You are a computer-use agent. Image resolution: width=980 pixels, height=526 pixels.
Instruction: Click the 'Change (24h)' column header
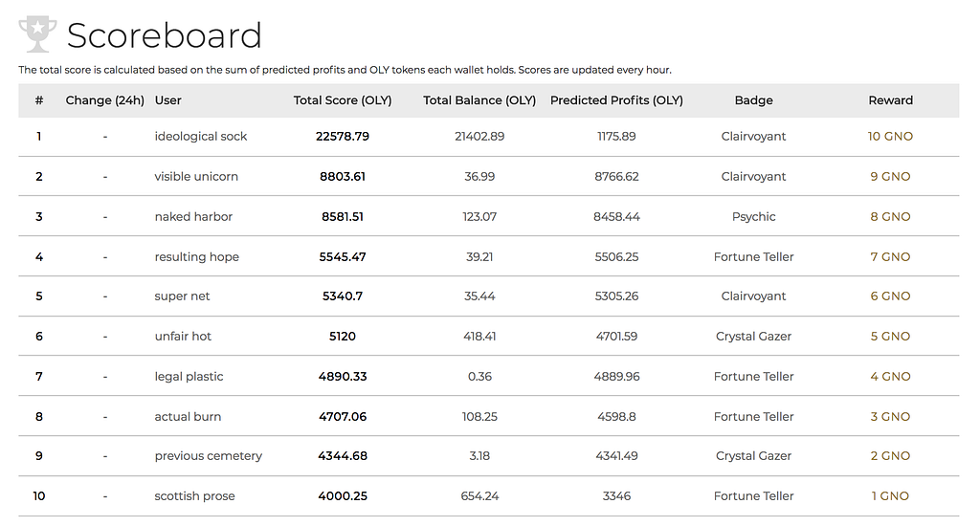(104, 100)
